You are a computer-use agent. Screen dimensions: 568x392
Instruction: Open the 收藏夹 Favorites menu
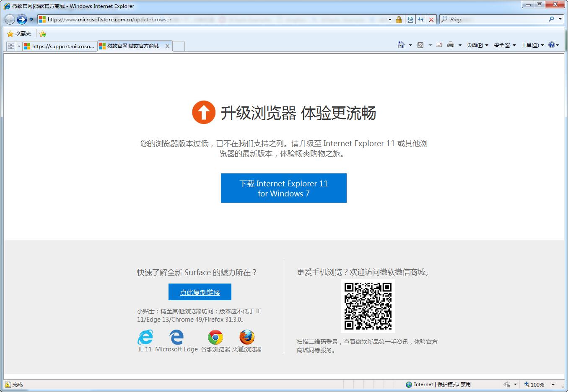point(19,34)
